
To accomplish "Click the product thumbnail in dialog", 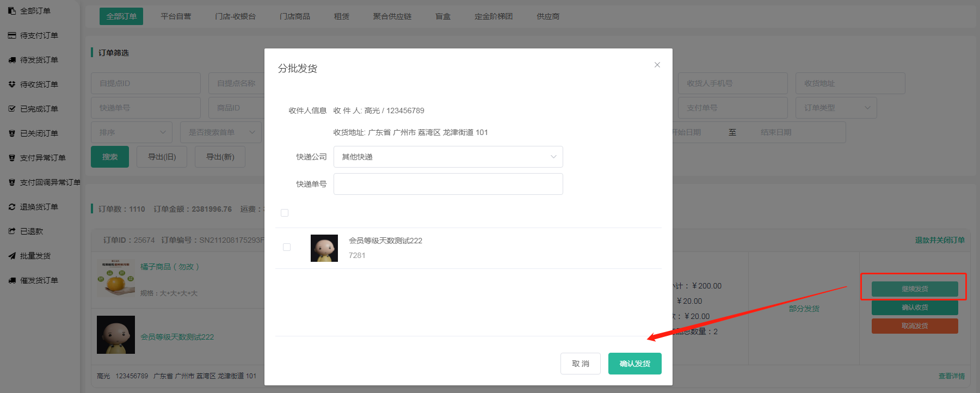I will [x=324, y=248].
